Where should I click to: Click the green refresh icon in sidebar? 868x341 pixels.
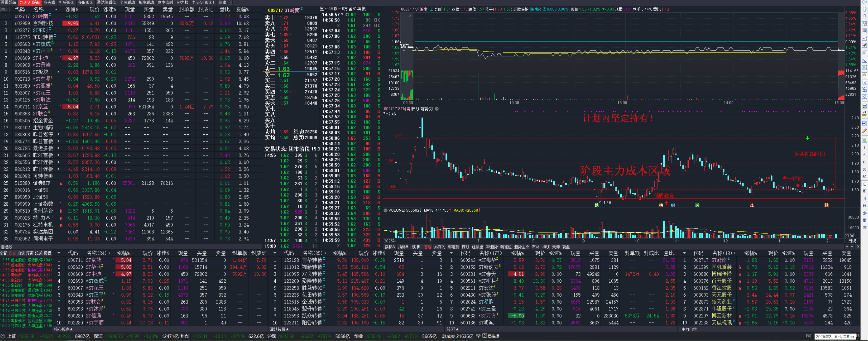tap(864, 140)
